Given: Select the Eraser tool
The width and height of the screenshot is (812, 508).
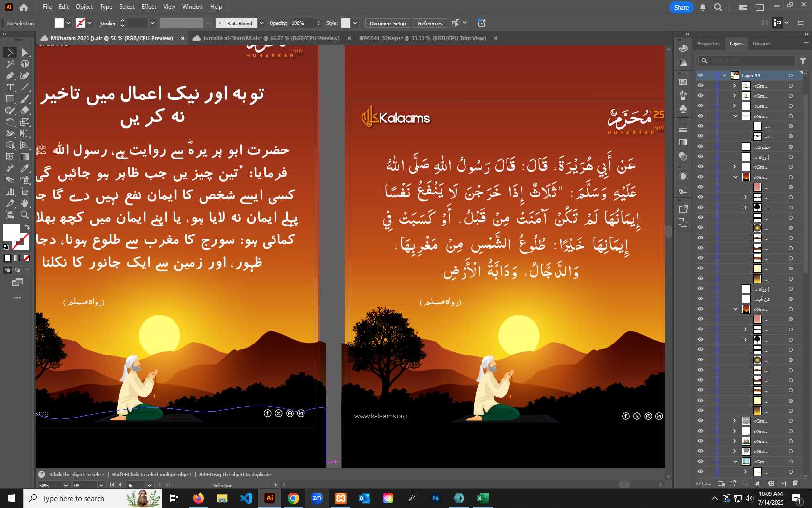Looking at the screenshot, I should 25,110.
